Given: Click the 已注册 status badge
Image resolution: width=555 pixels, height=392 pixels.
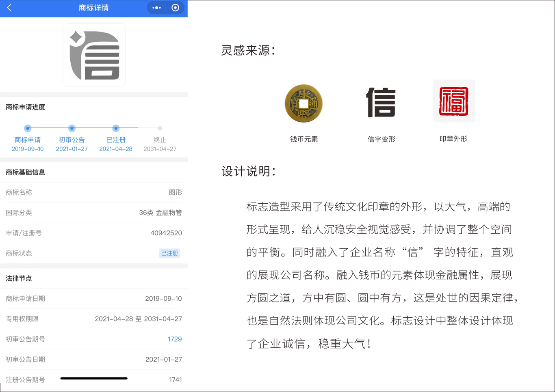Looking at the screenshot, I should click(x=169, y=253).
